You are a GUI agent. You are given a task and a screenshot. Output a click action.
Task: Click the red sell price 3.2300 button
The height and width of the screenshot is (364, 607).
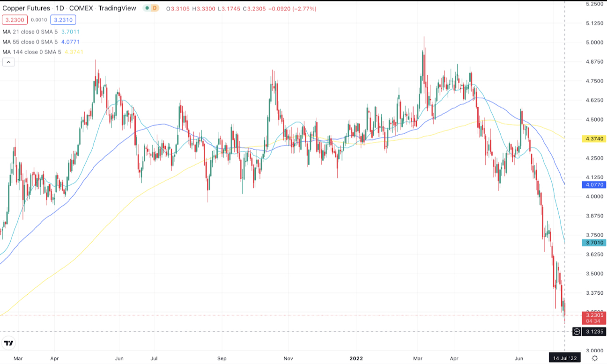[x=14, y=20]
